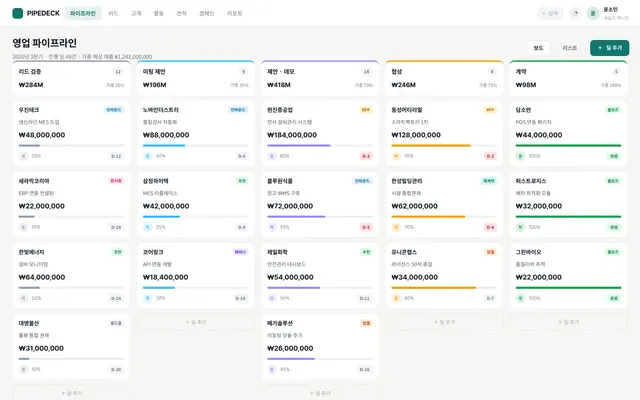Screen dimensions: 640x400
Task: Click count badge 14 on 제안 · 데모 column
Action: pos(367,72)
